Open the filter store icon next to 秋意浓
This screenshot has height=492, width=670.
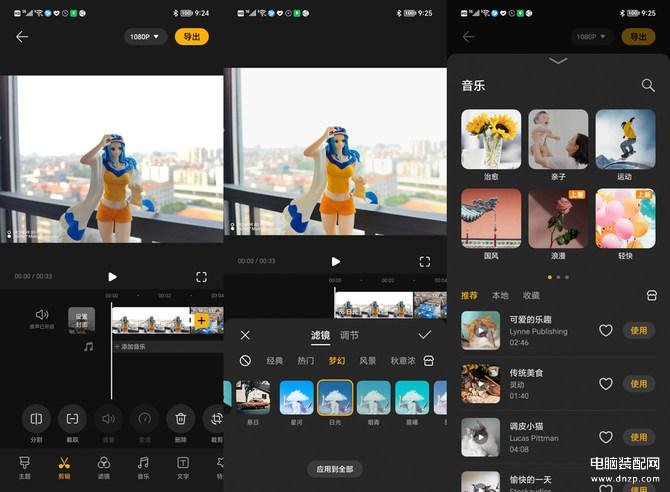pyautogui.click(x=429, y=361)
